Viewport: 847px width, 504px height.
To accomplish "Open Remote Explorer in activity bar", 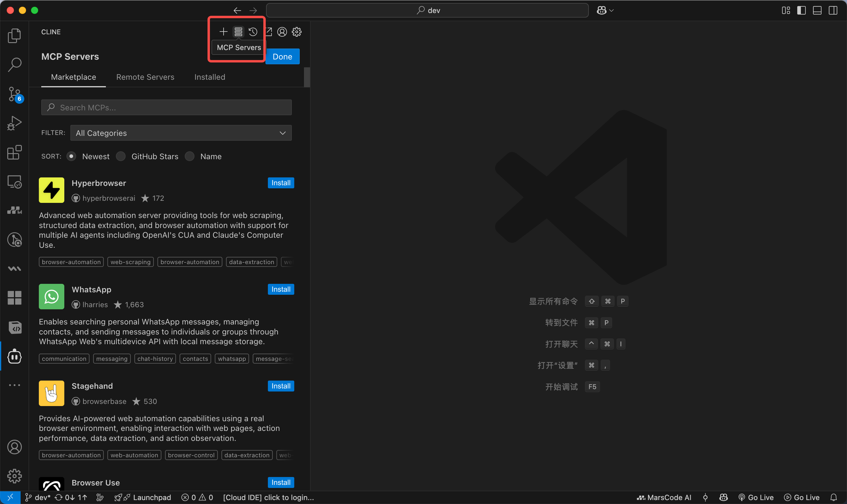I will pyautogui.click(x=14, y=182).
